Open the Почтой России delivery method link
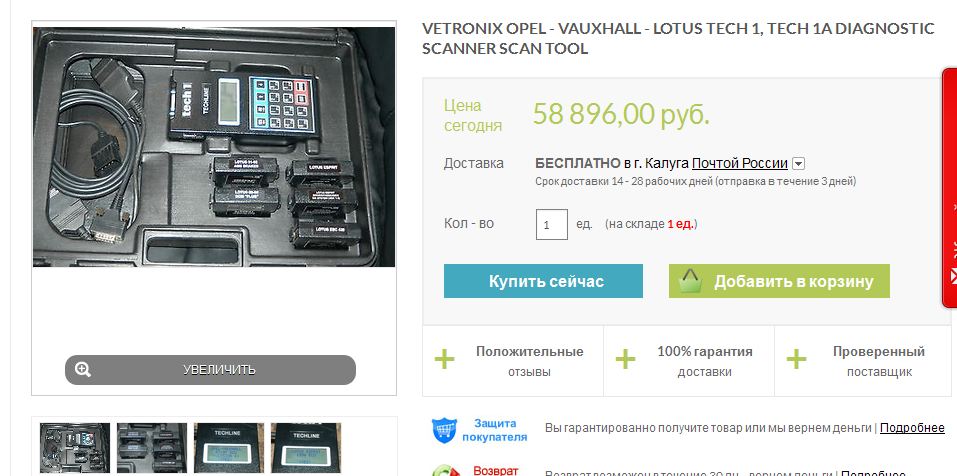 tap(740, 164)
